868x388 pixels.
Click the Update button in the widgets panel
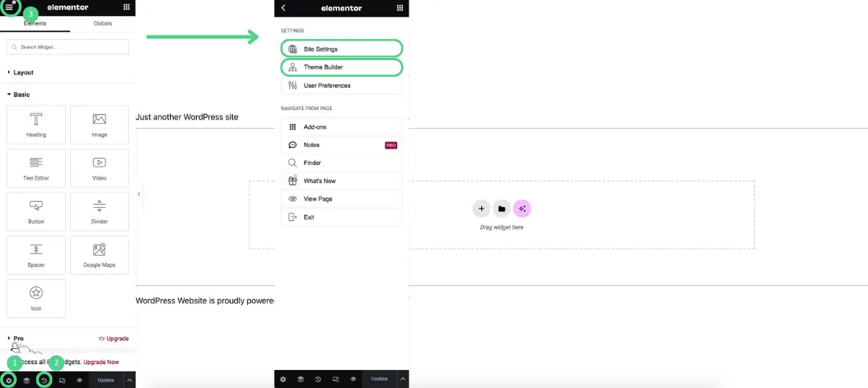click(x=106, y=380)
